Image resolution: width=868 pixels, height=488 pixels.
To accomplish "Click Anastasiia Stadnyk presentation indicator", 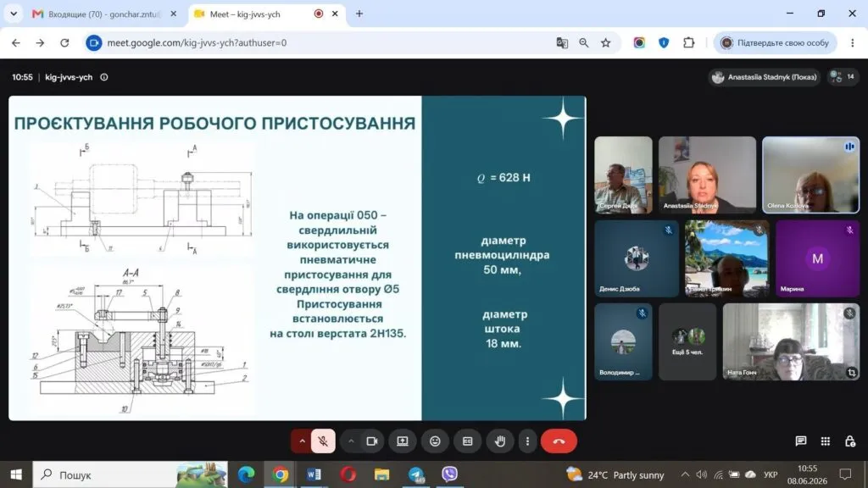I will (x=765, y=77).
